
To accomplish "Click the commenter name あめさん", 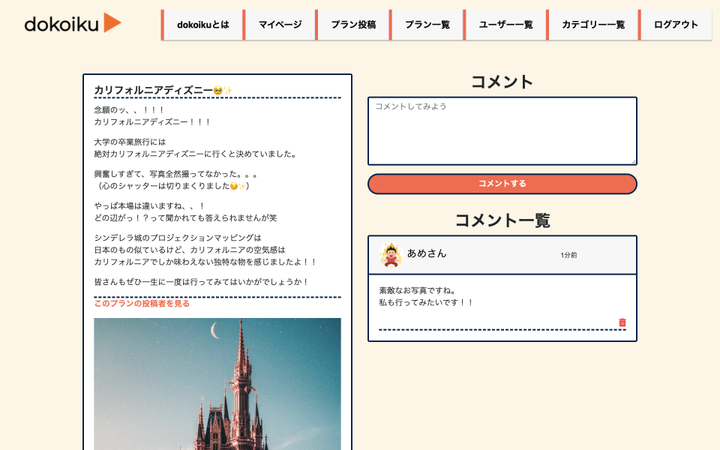I will (x=427, y=253).
